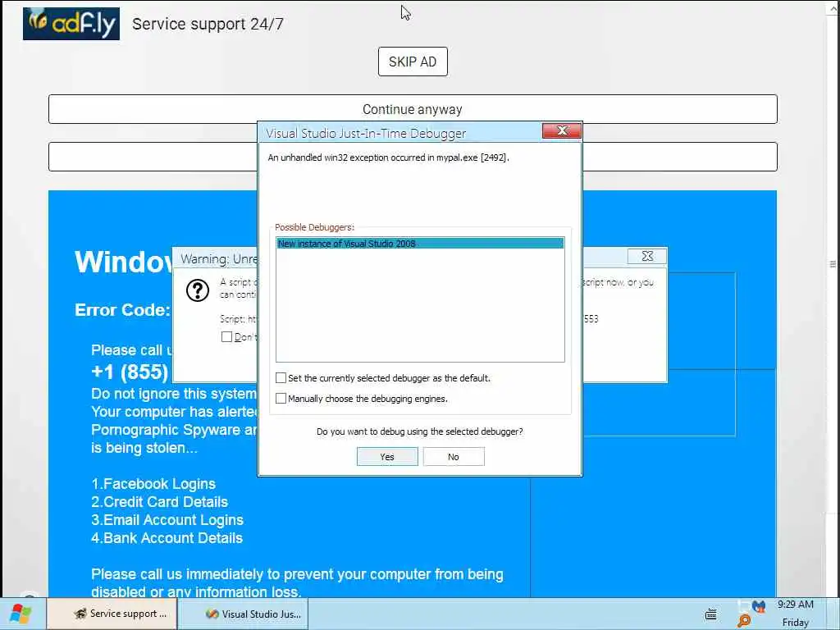
Task: Click the SKIP AD button
Action: (413, 62)
